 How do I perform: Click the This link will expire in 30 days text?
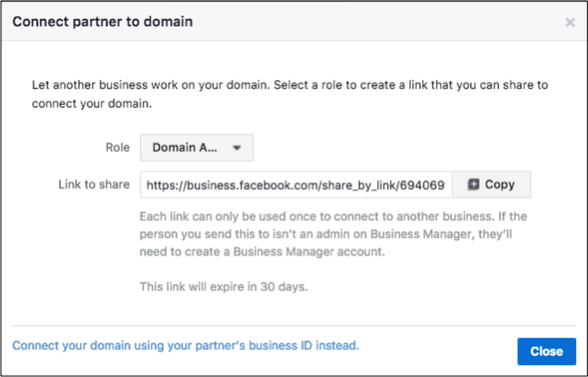[x=224, y=287]
